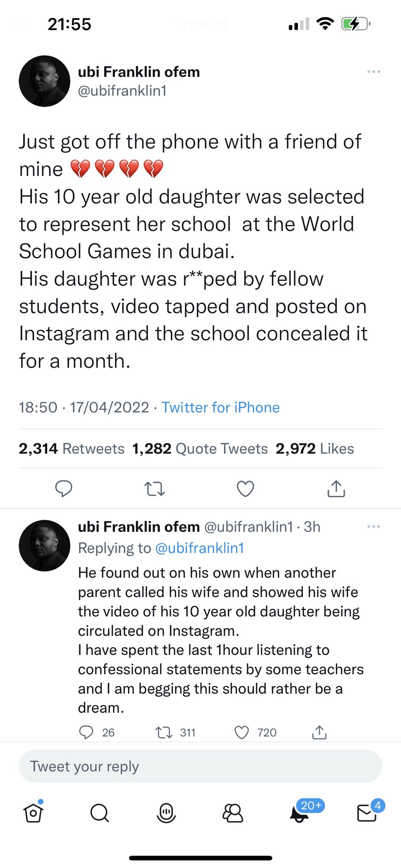Tap the Twitter for iPhone link
Screen dimensions: 401x868
(x=221, y=407)
